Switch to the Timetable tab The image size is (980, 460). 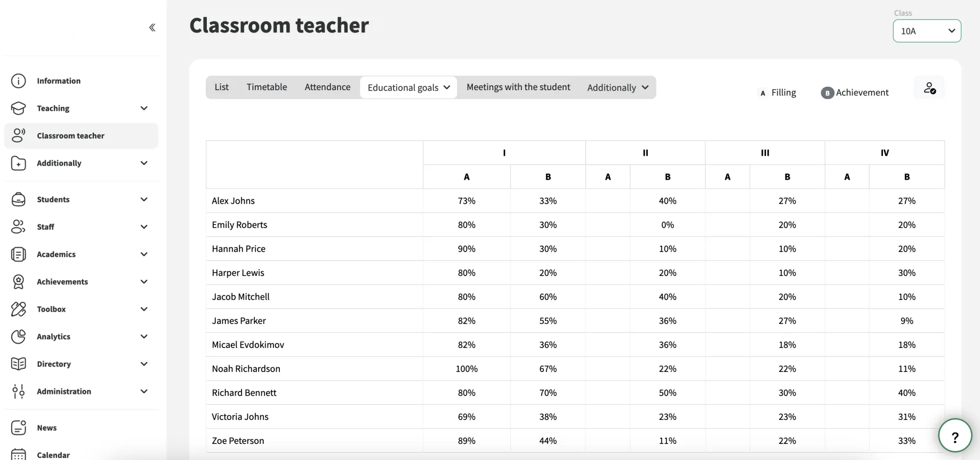[267, 87]
